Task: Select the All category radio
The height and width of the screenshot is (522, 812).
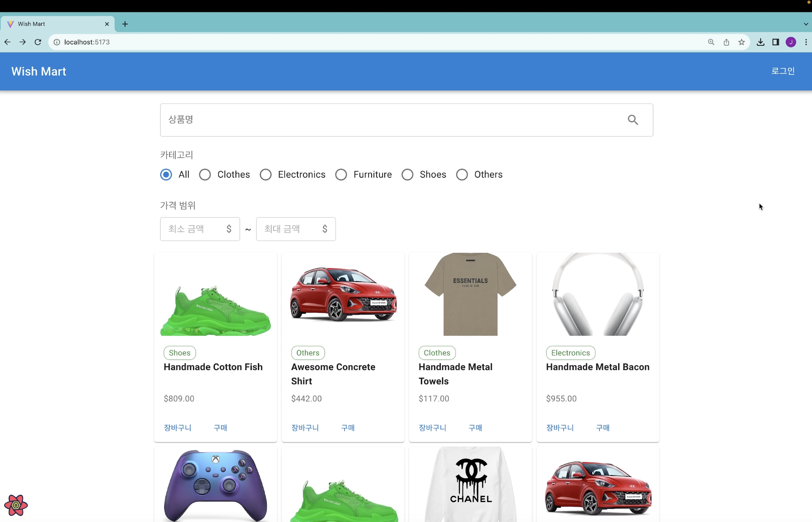Action: point(166,175)
